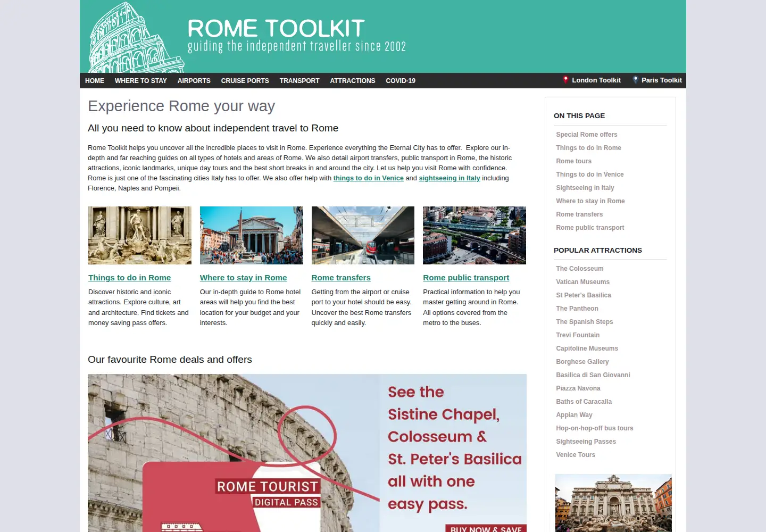Open WHERE TO STAY in navigation bar

click(x=141, y=81)
